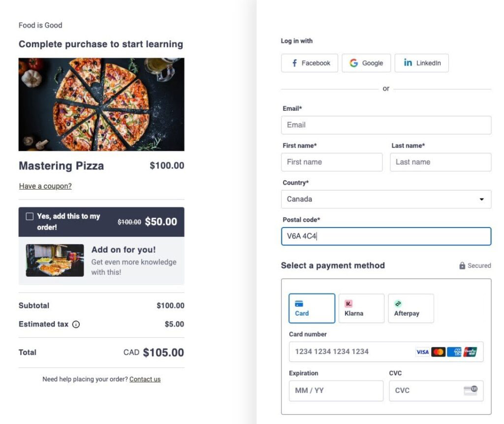Click the Facebook logo icon

click(294, 63)
